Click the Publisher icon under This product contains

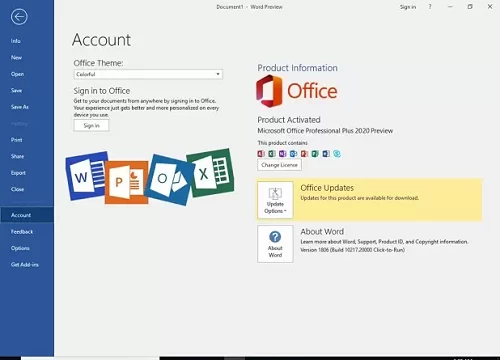coord(315,154)
